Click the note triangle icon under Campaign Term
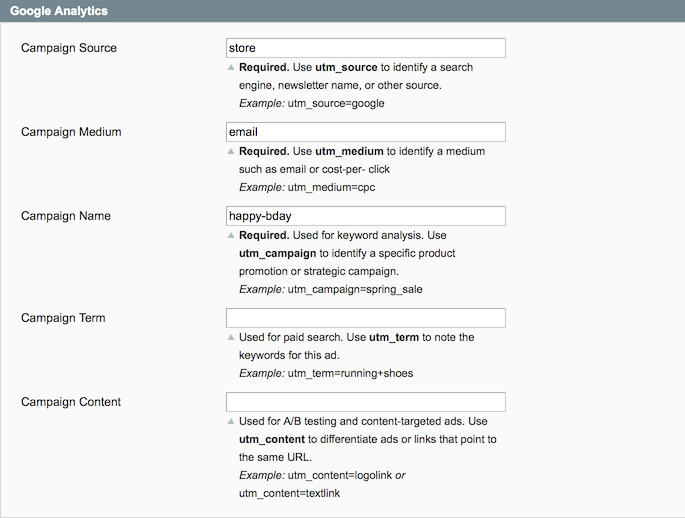Viewport: 685px width, 518px height. (x=232, y=337)
